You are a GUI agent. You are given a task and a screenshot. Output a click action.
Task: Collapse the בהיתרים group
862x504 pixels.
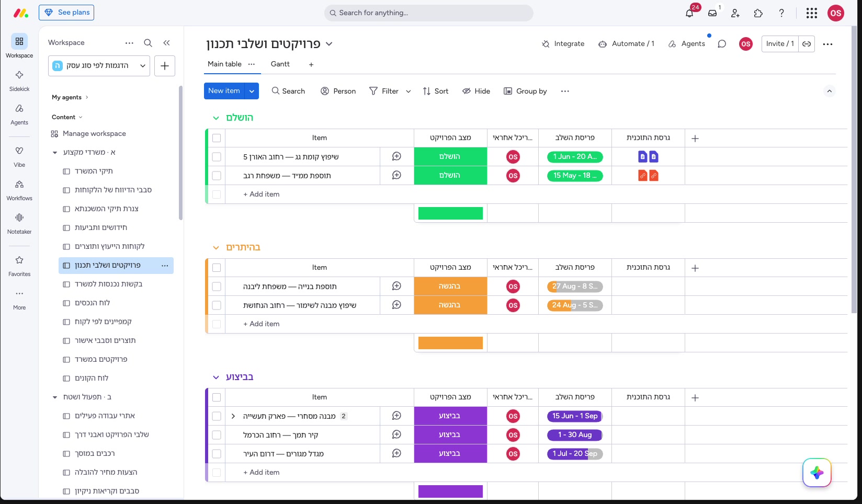click(x=216, y=248)
